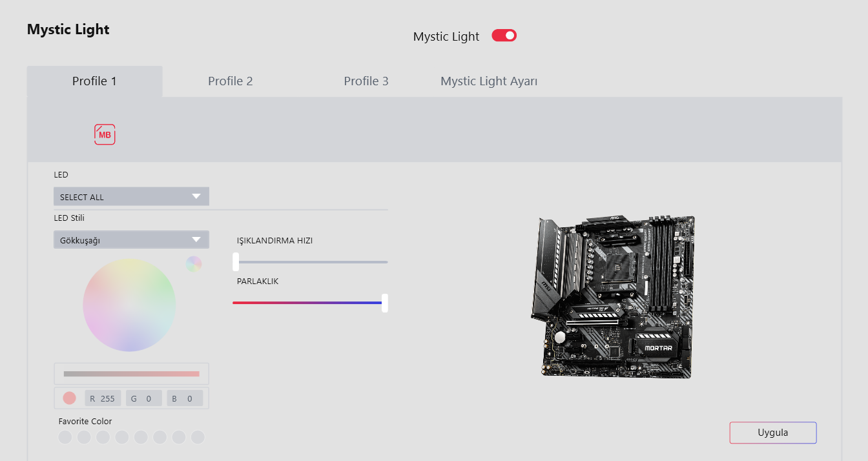Open the LED Stili Gökkuşağı dropdown
Image resolution: width=868 pixels, height=461 pixels.
[x=131, y=240]
